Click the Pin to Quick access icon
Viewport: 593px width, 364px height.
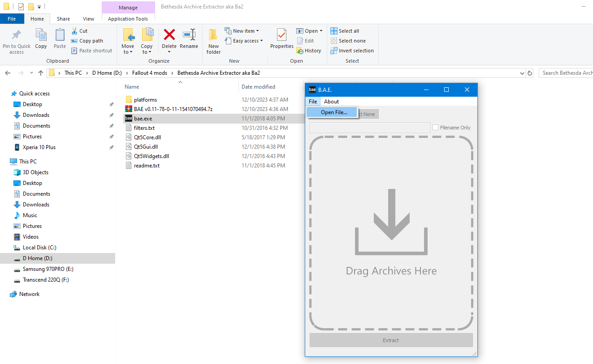pyautogui.click(x=17, y=35)
